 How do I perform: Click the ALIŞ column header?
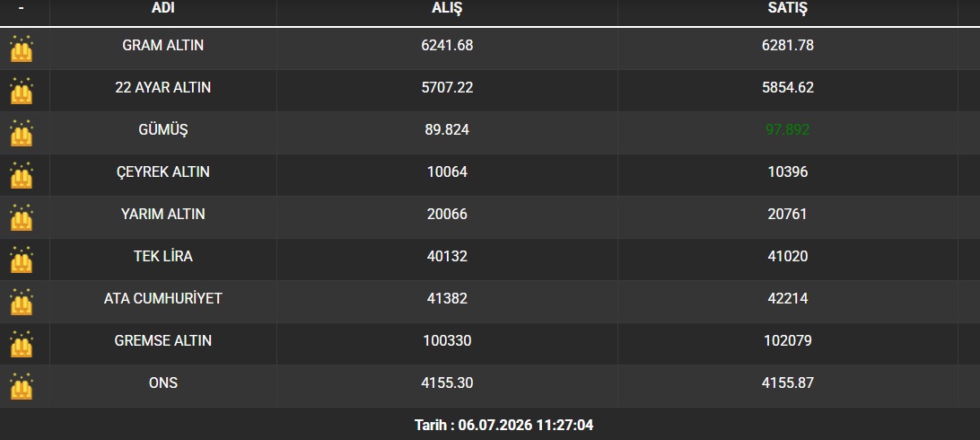coord(447,8)
